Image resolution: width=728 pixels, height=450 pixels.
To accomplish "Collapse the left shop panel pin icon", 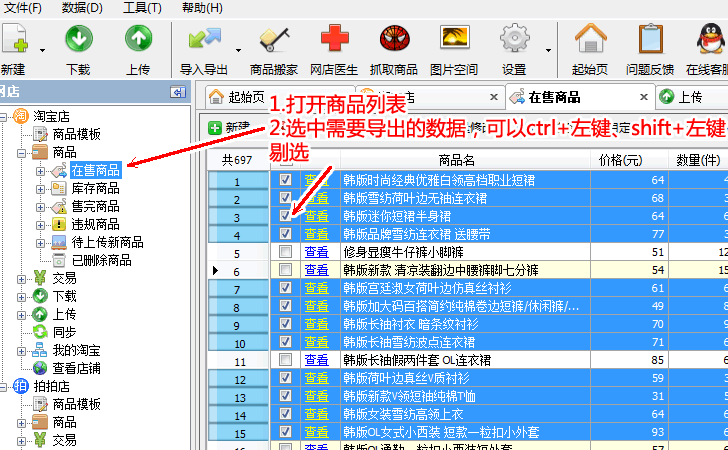I will coord(178,91).
